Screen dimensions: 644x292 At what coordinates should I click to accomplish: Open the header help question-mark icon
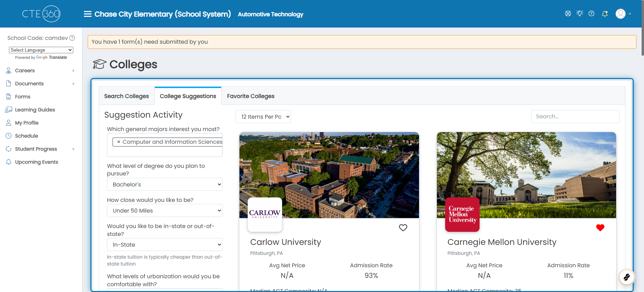591,13
